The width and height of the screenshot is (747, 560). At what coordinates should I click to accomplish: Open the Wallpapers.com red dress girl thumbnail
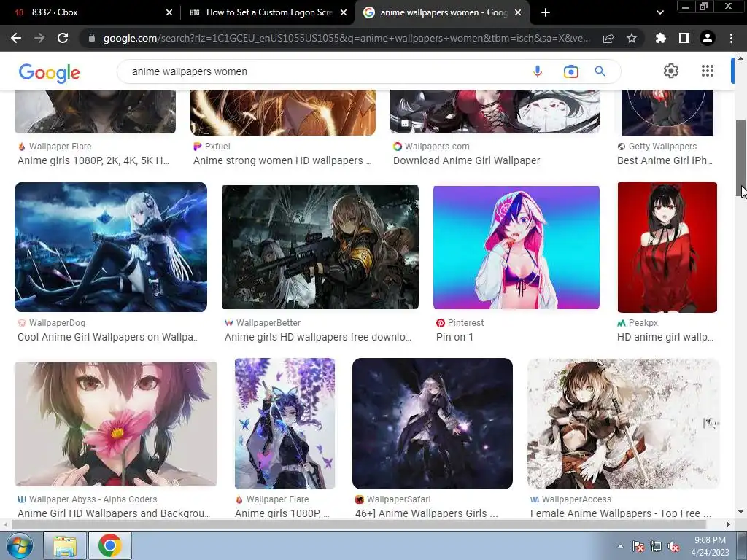tap(495, 111)
